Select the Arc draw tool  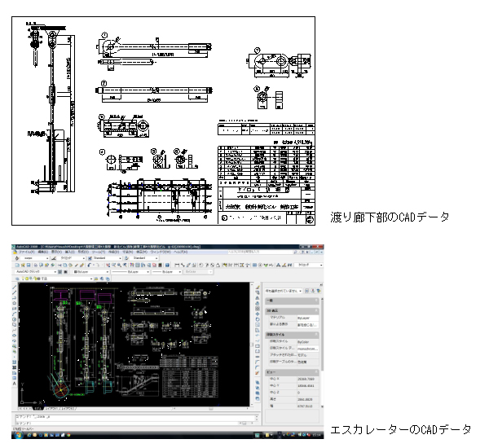tap(15, 314)
